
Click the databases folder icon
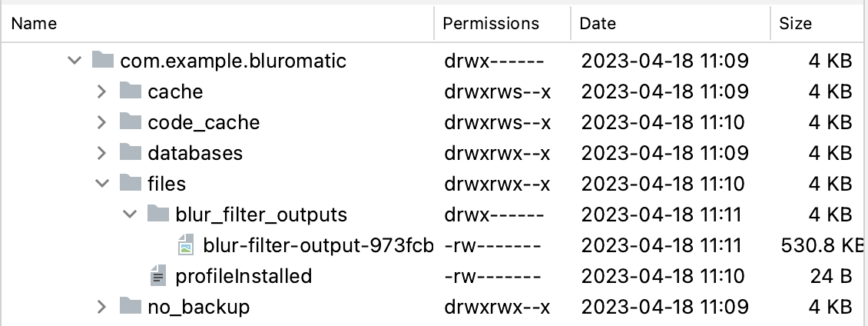131,153
